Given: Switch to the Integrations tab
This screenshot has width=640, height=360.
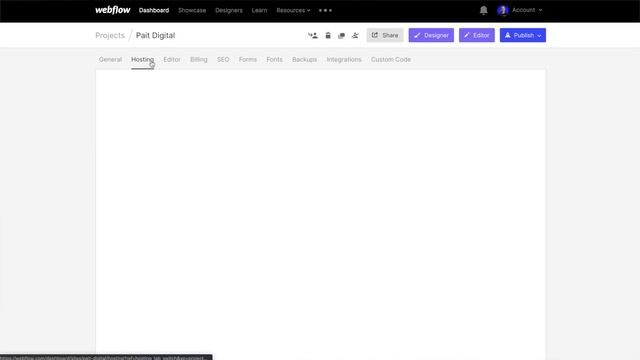Looking at the screenshot, I should pyautogui.click(x=344, y=60).
